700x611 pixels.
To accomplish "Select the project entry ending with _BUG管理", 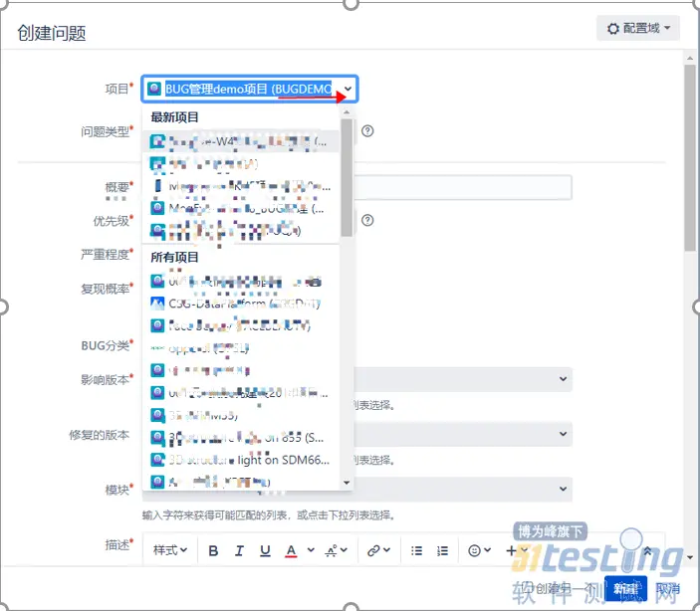I will (x=241, y=208).
